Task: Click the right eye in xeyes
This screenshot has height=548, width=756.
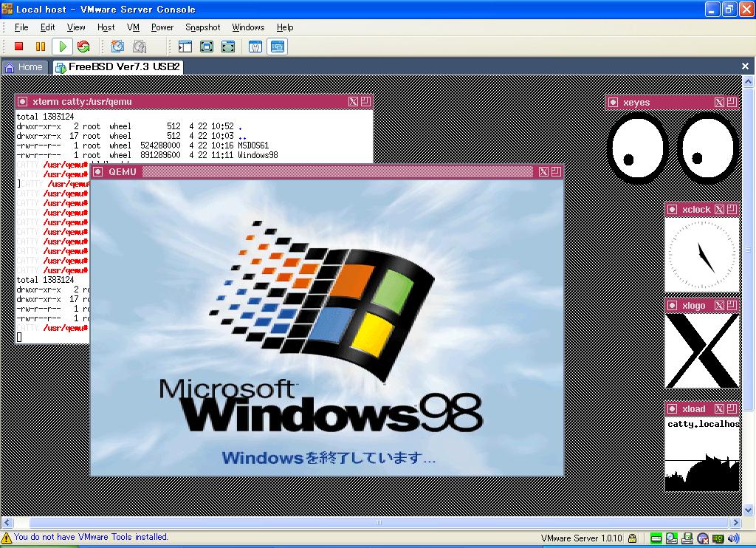Action: 707,148
